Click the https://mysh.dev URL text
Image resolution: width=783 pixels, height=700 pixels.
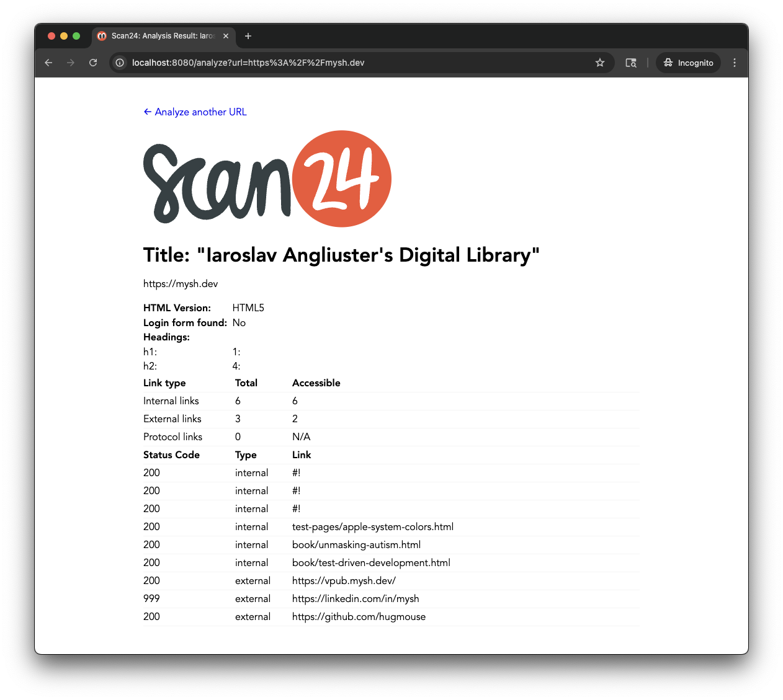click(x=181, y=284)
